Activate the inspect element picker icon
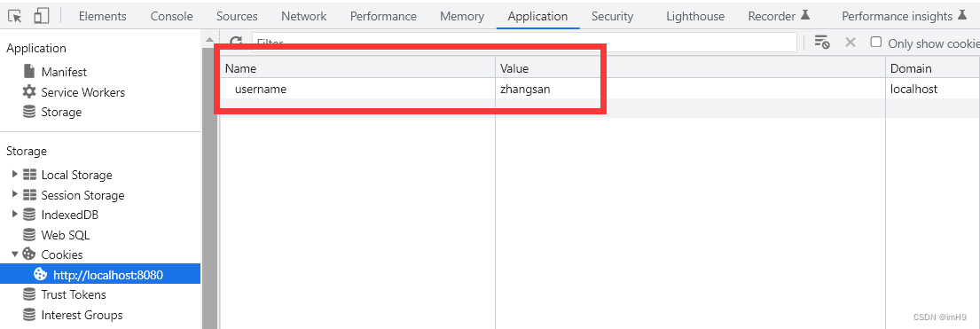 click(x=15, y=16)
